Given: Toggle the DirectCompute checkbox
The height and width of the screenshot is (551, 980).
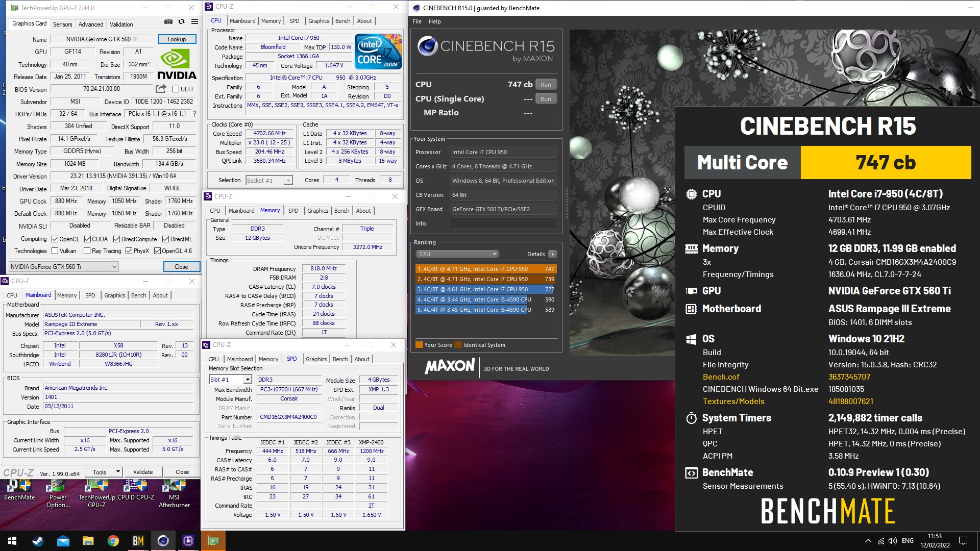Looking at the screenshot, I should point(116,239).
